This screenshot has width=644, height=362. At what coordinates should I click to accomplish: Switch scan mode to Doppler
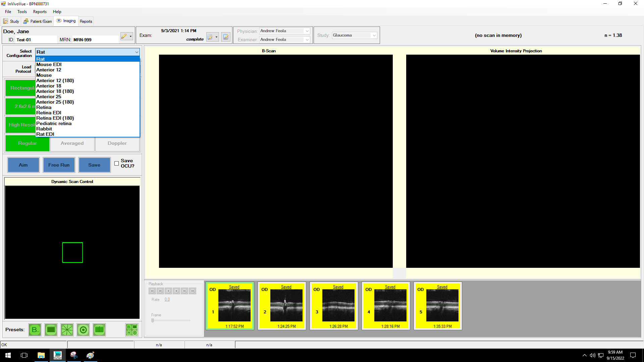[117, 143]
